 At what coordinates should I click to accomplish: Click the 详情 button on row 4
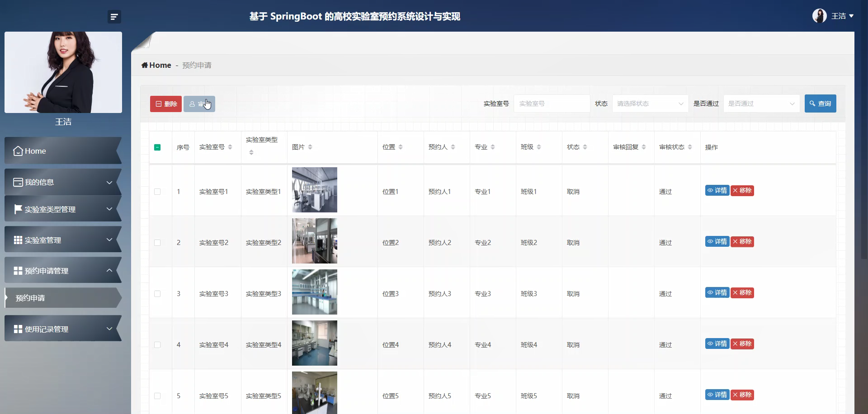[x=717, y=343]
